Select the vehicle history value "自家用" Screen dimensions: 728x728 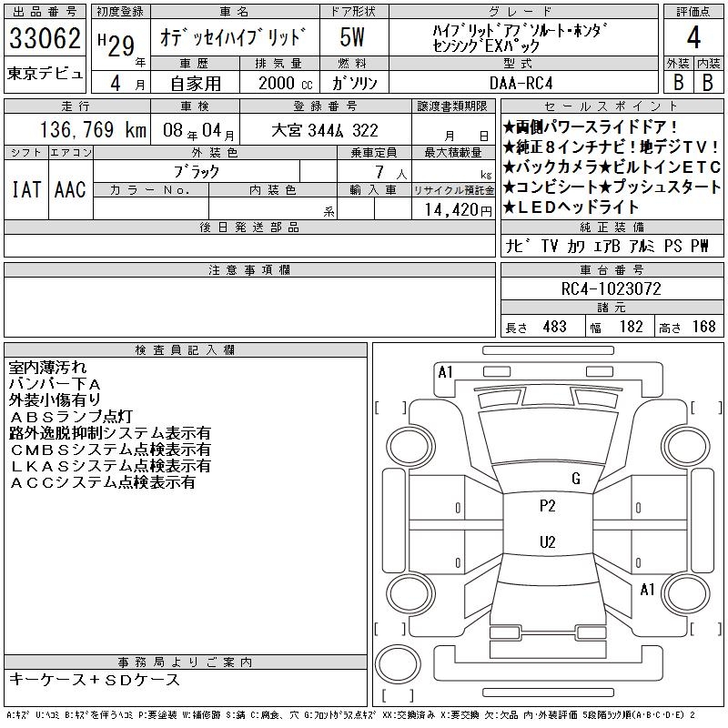(196, 84)
